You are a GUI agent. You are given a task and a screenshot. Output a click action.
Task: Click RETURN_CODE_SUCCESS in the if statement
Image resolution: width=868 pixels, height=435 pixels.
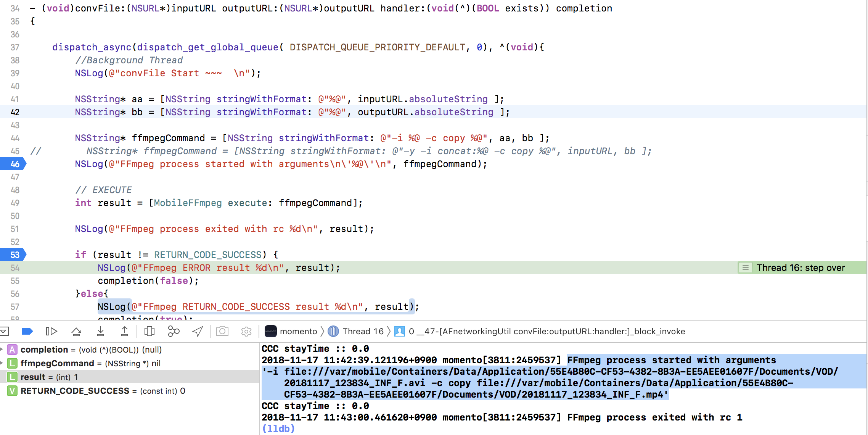pos(208,255)
